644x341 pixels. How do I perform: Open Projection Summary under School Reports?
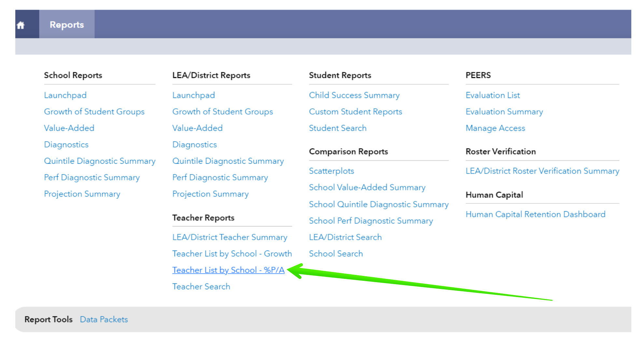[82, 194]
